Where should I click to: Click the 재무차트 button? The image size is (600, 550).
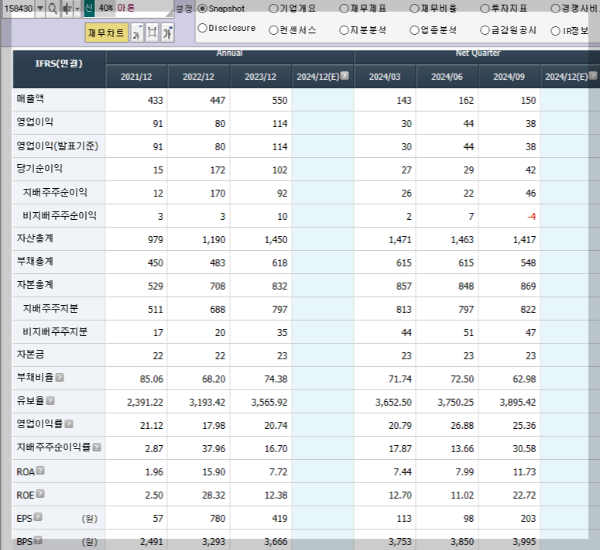(106, 33)
